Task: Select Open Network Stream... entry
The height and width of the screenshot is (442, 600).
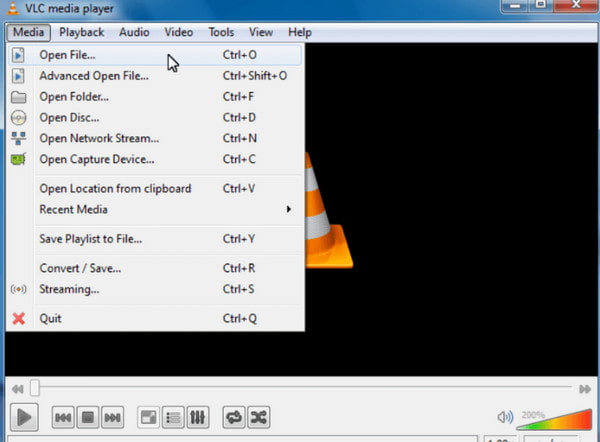Action: click(155, 139)
